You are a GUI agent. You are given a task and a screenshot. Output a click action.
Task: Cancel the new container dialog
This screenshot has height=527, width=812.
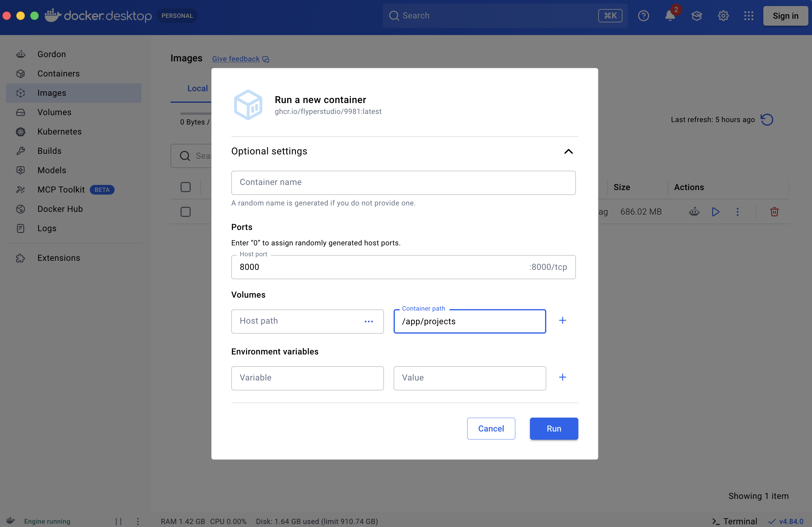click(491, 429)
